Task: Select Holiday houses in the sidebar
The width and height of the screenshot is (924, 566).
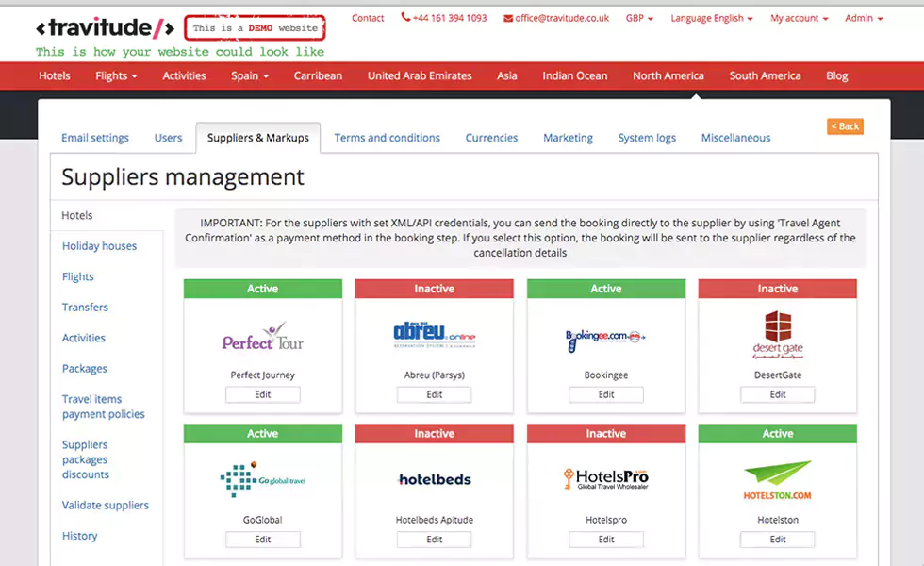Action: [99, 246]
